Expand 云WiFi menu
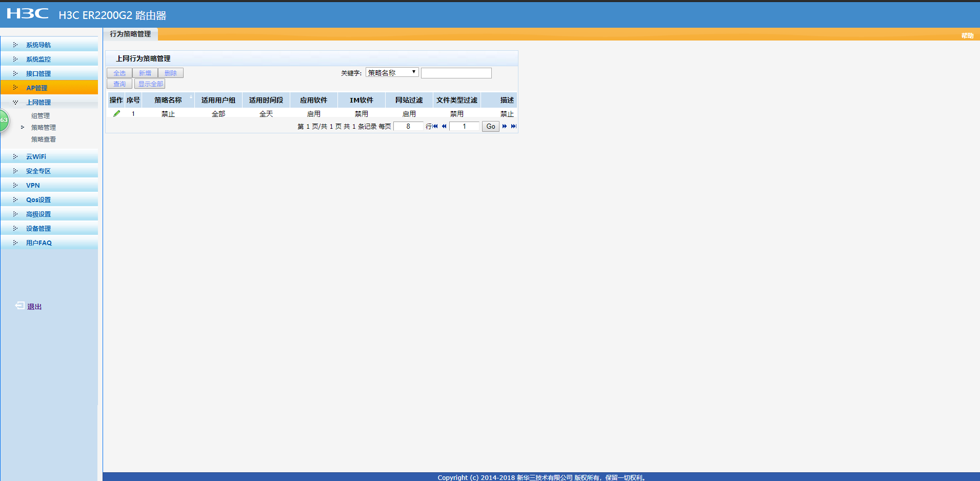980x481 pixels. [x=49, y=157]
